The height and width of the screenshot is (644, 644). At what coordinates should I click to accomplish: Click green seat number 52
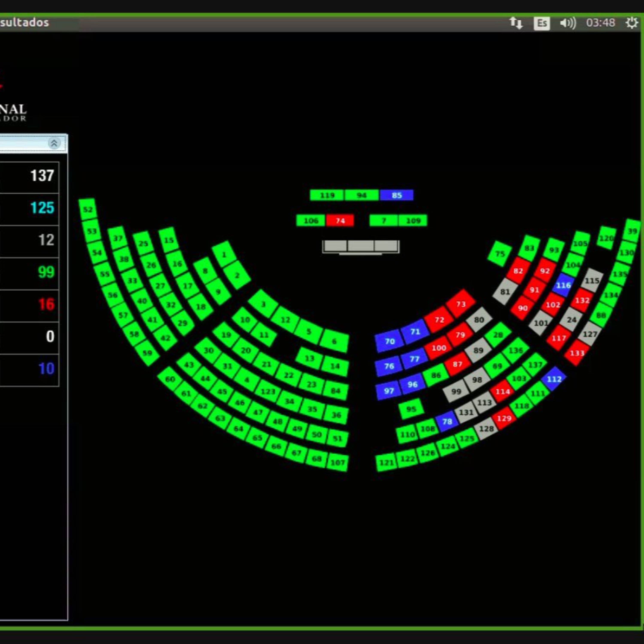(x=88, y=209)
